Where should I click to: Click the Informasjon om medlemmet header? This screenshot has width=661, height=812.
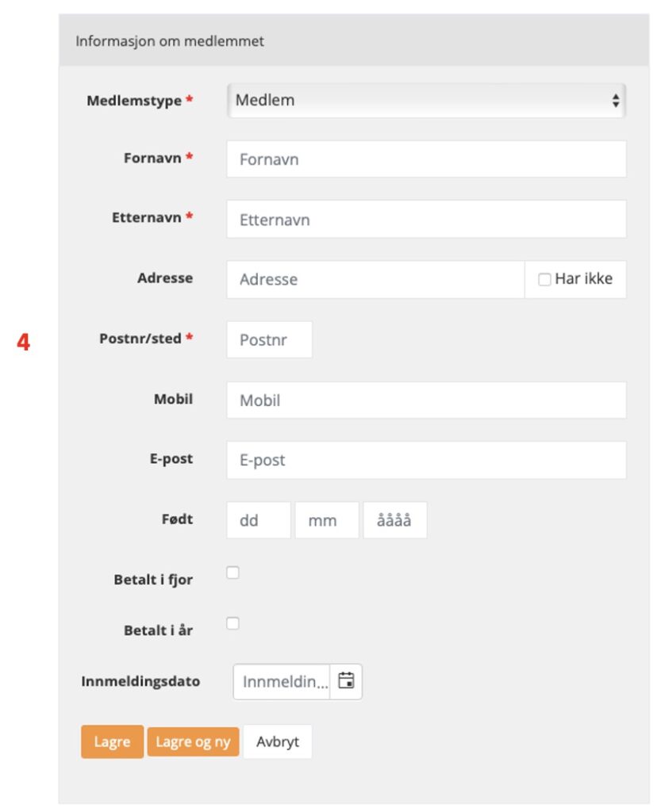pyautogui.click(x=169, y=41)
